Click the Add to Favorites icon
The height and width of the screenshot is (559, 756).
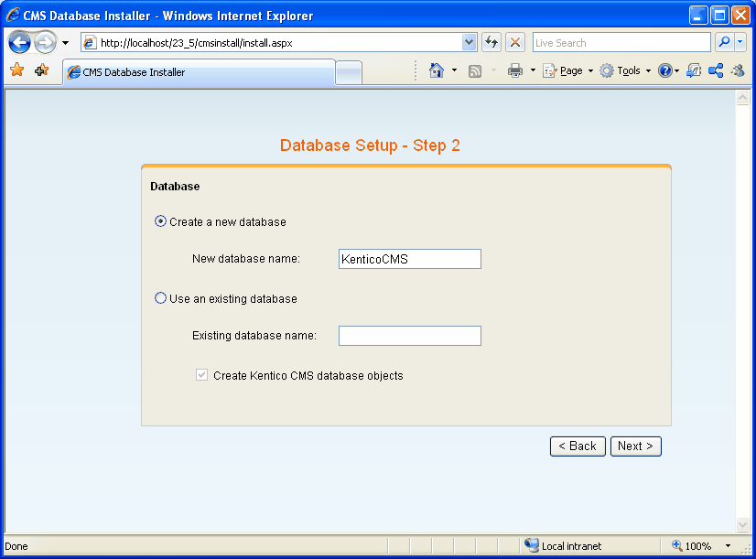pyautogui.click(x=42, y=70)
